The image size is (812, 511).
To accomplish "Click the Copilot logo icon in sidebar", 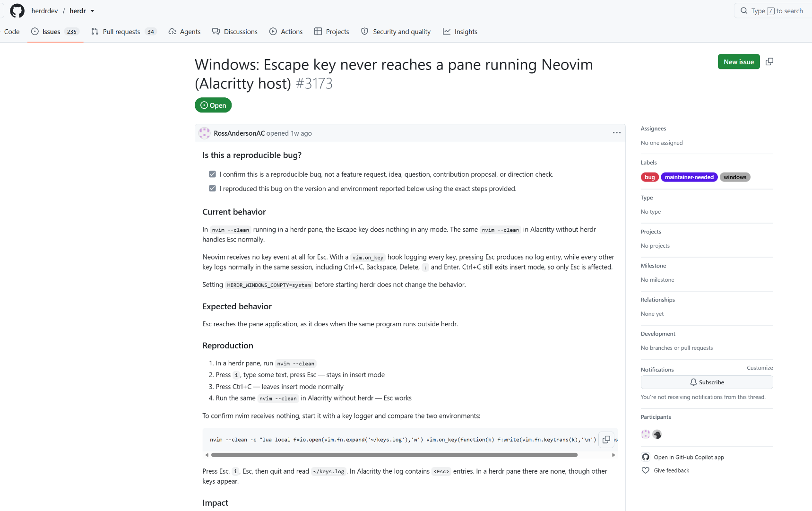I will point(646,457).
